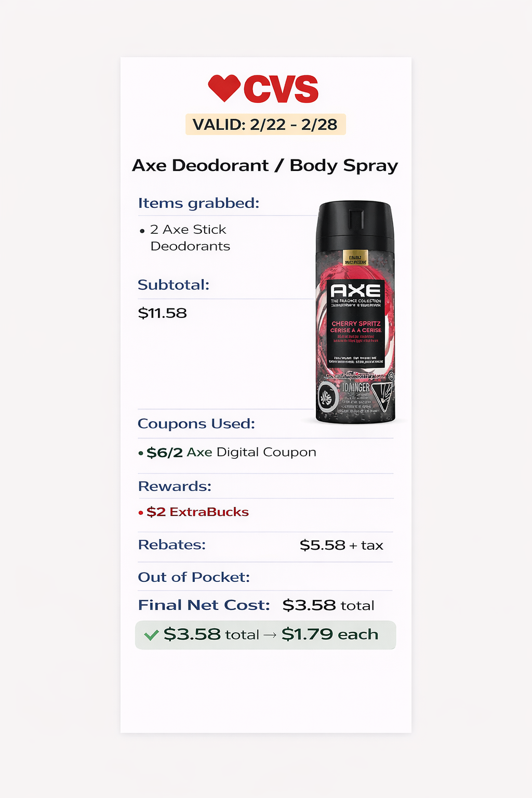Click the flammable warning symbol on the can
The width and height of the screenshot is (532, 798).
(x=383, y=396)
